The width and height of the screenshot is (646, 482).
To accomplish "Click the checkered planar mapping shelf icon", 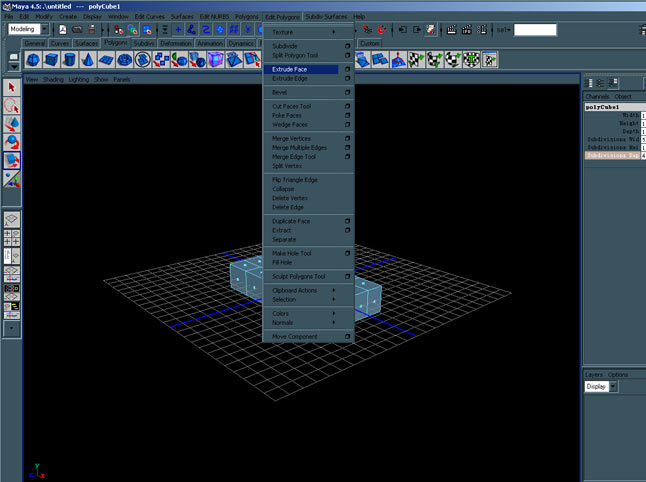I will (x=417, y=60).
